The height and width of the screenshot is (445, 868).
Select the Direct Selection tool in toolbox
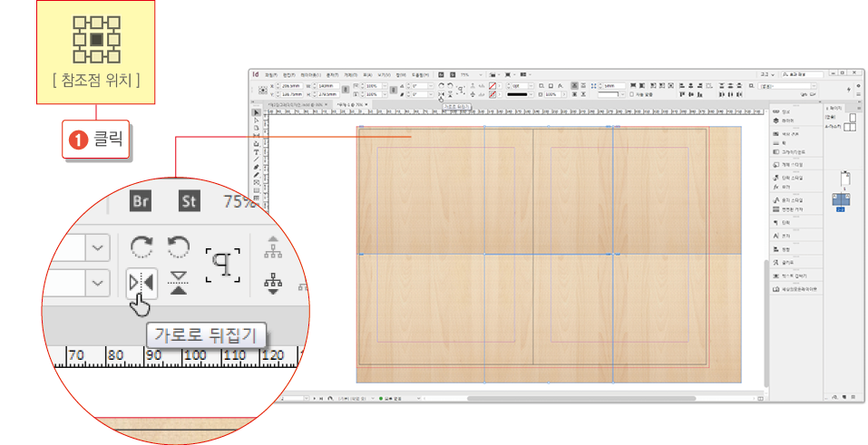click(x=257, y=121)
